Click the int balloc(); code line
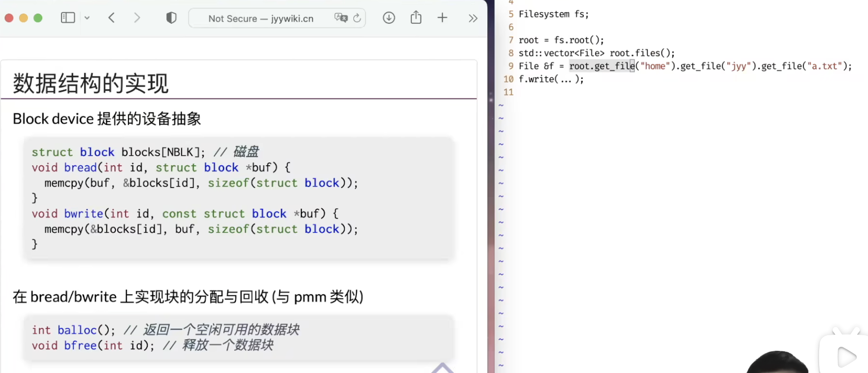868x373 pixels. point(166,330)
